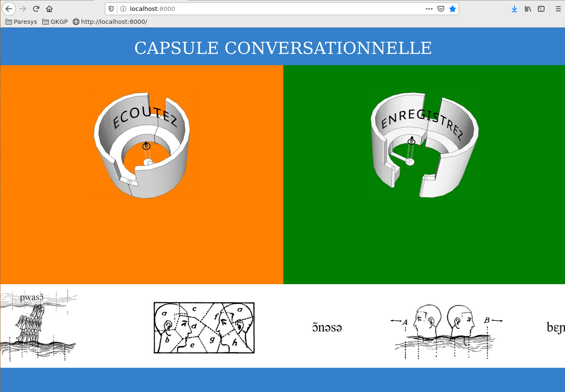The height and width of the screenshot is (392, 565).
Task: Reload the current page
Action: 36,9
